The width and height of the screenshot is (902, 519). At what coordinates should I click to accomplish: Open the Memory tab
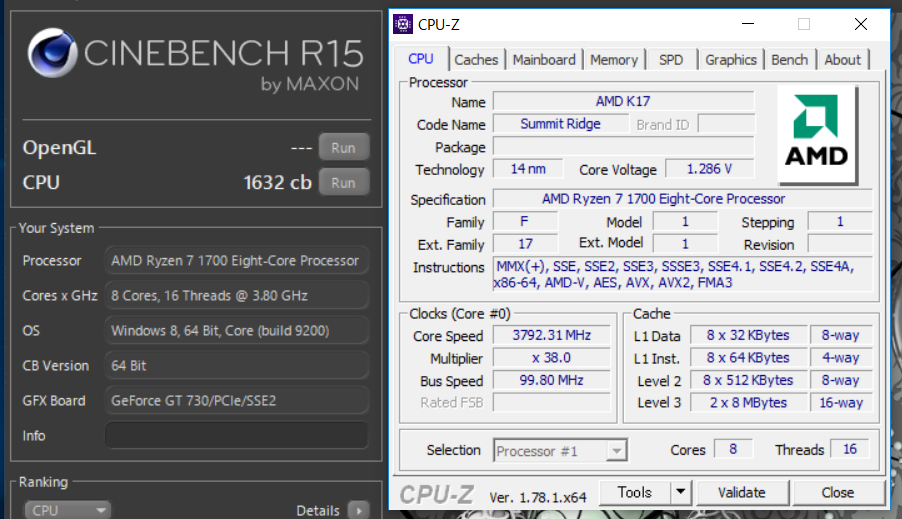point(614,60)
